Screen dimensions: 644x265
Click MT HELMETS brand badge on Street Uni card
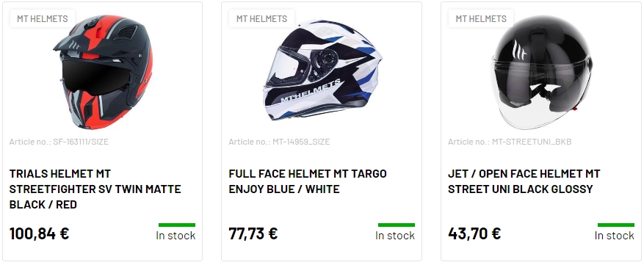click(481, 18)
